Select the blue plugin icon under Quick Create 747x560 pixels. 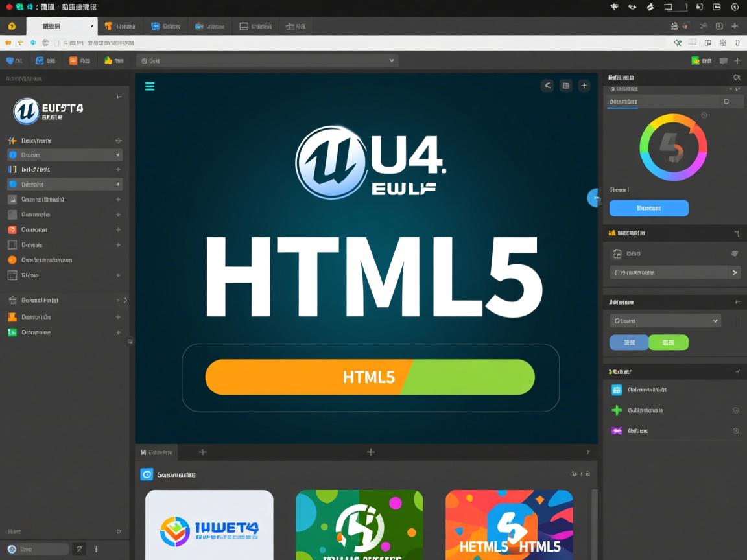click(617, 390)
